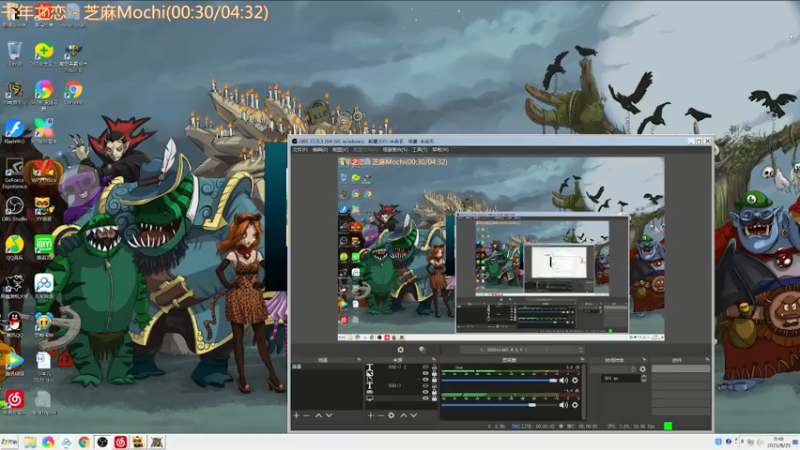Hide the game capture source via eye
Image resolution: width=800 pixels, height=450 pixels.
426,392
